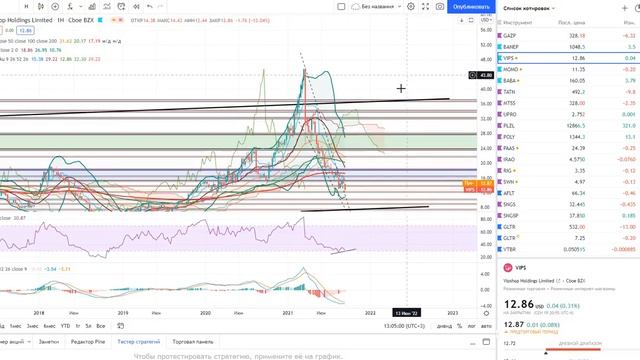Select the IRAO row in the watchlist
This screenshot has height=360, width=640.
(568, 159)
